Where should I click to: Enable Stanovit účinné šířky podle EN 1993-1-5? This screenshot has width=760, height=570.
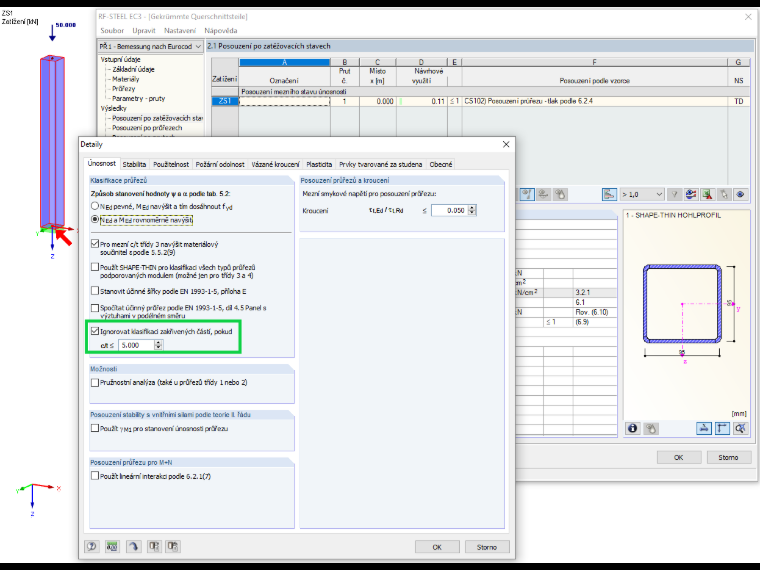click(95, 291)
